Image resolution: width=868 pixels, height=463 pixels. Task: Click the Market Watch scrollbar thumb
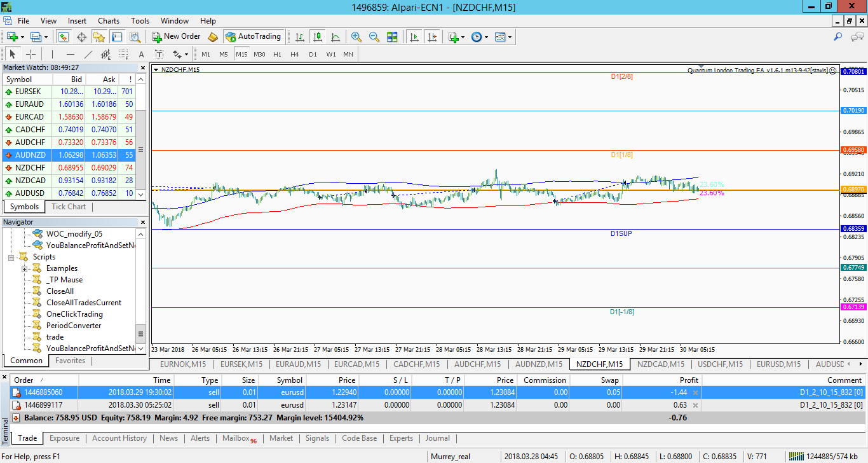[141, 149]
